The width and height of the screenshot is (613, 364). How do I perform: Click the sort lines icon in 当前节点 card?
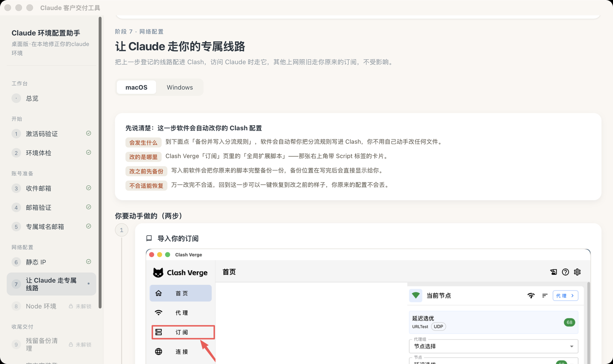click(x=545, y=295)
